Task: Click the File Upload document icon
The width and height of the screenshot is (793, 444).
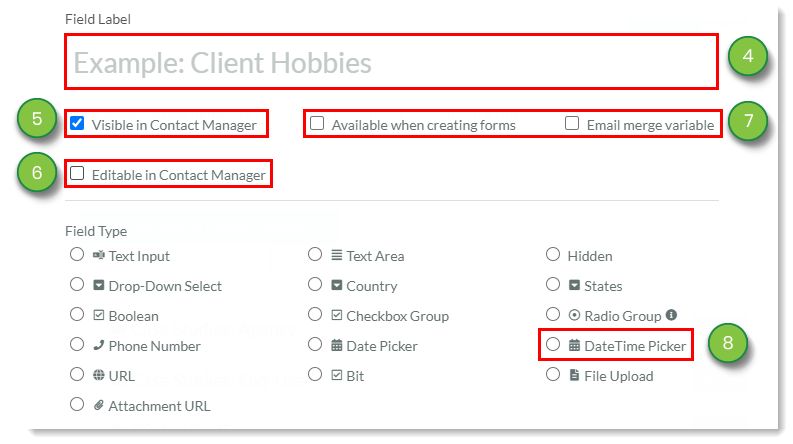Action: tap(574, 375)
